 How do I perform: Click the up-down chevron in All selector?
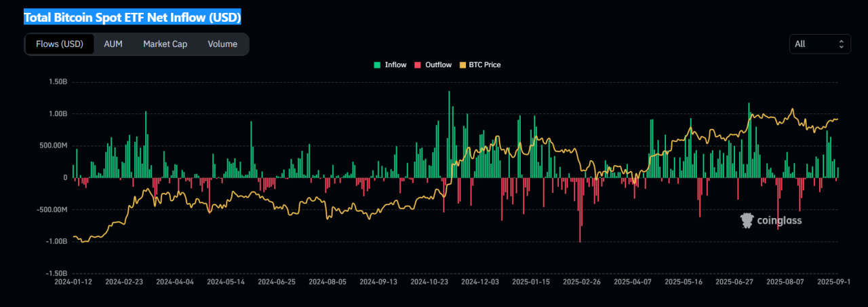841,44
